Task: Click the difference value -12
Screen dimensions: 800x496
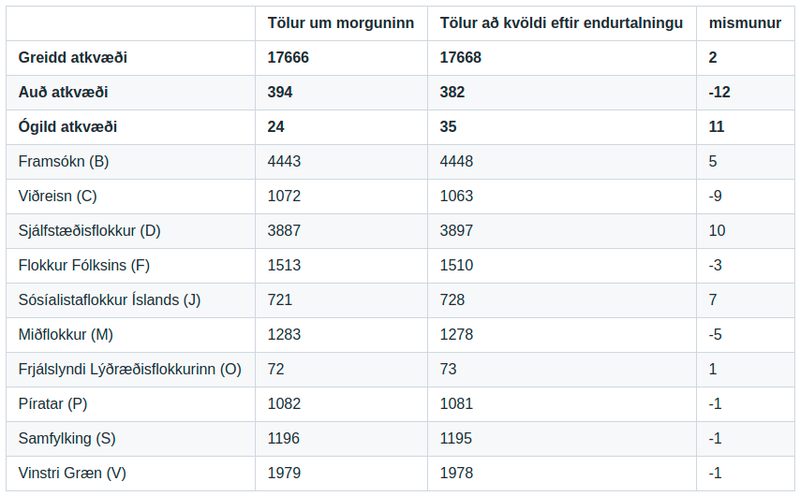Action: [x=719, y=92]
